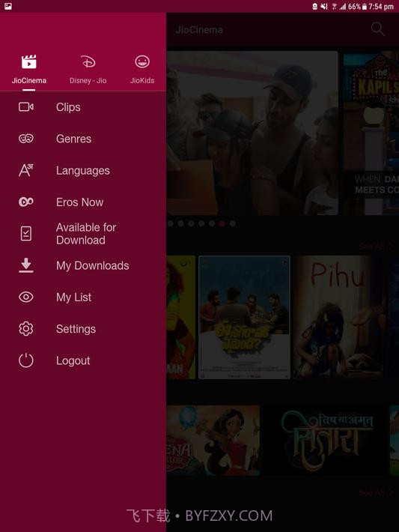Select the JioKids tab label
Image resolution: width=399 pixels, height=532 pixels.
142,80
